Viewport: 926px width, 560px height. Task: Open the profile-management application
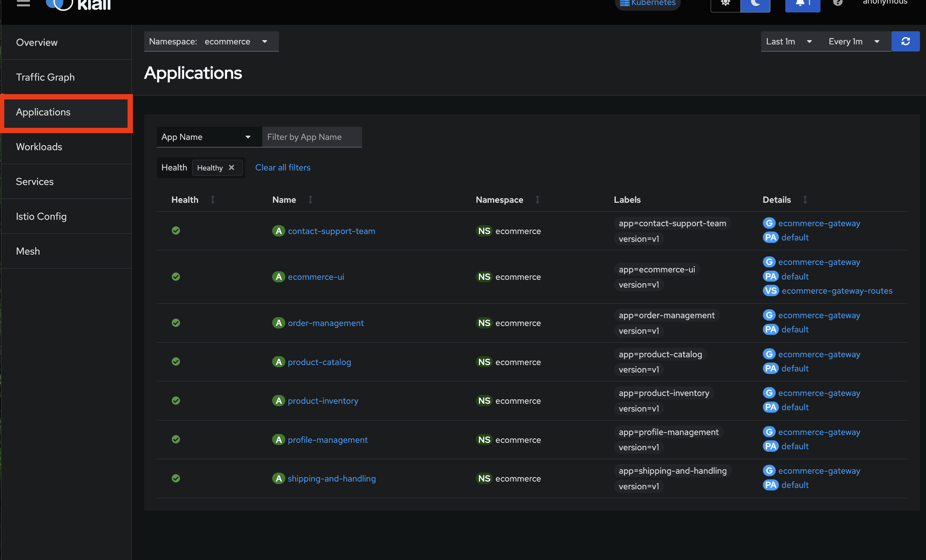tap(328, 440)
